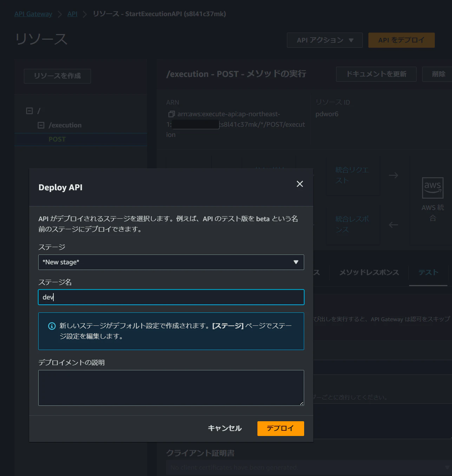The image size is (452, 476).
Task: Click the リソース page heading
Action: click(x=41, y=39)
